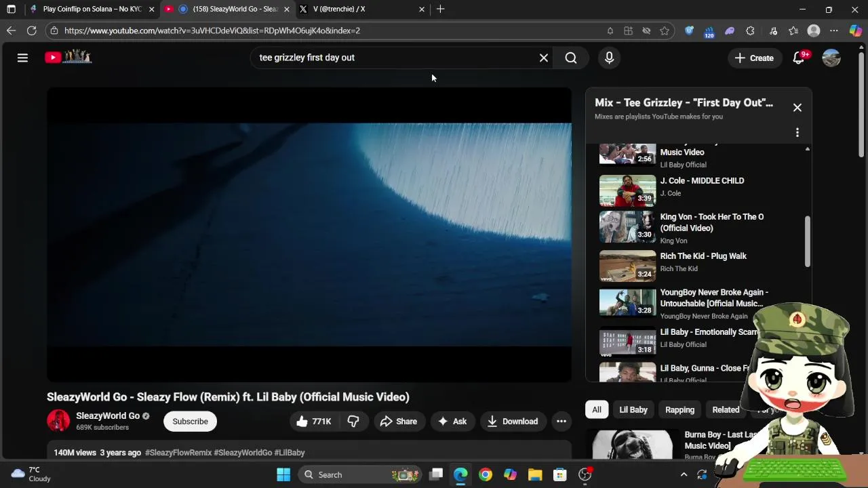Open Edge settings and more menu
Screen dimensions: 868x488
pos(834,30)
